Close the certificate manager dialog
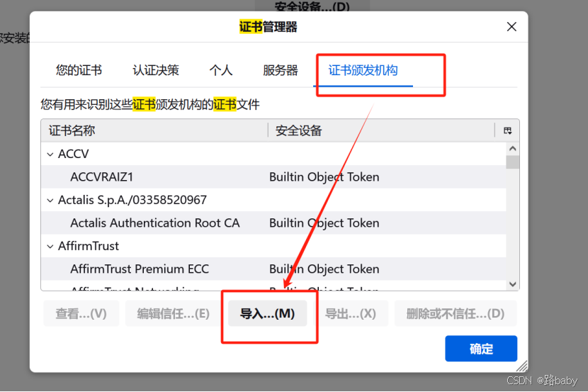 click(x=511, y=27)
